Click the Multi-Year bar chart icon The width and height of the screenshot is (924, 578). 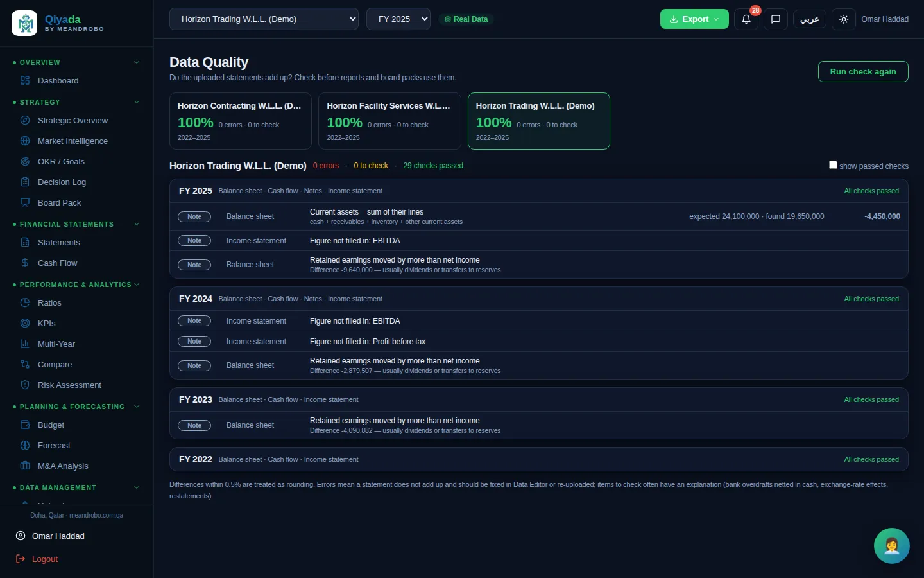point(25,344)
